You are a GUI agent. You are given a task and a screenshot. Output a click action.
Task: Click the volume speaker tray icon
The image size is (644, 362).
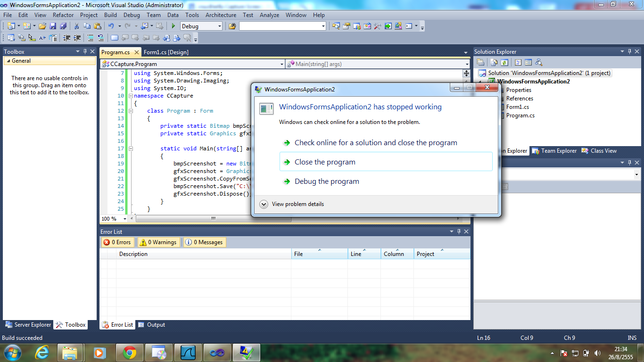(x=598, y=353)
